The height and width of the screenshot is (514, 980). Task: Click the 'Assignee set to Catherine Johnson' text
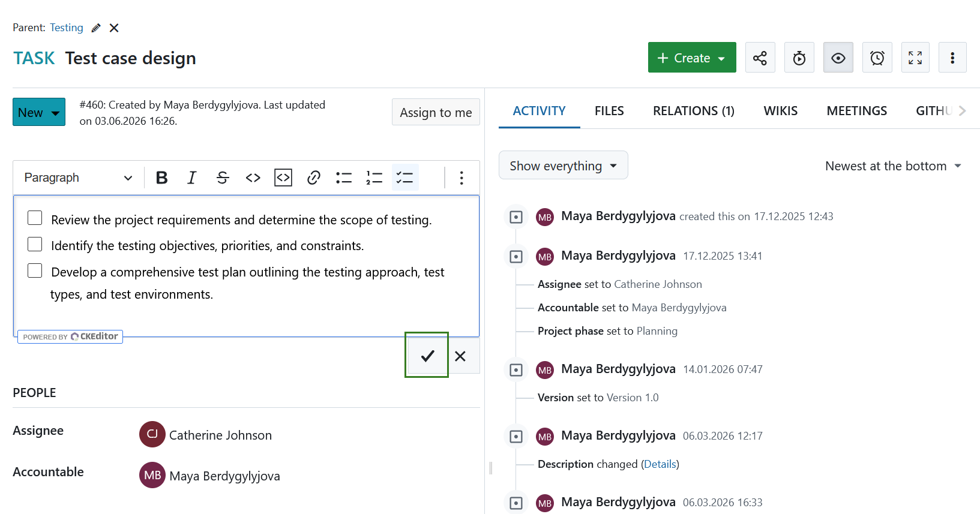pos(620,284)
